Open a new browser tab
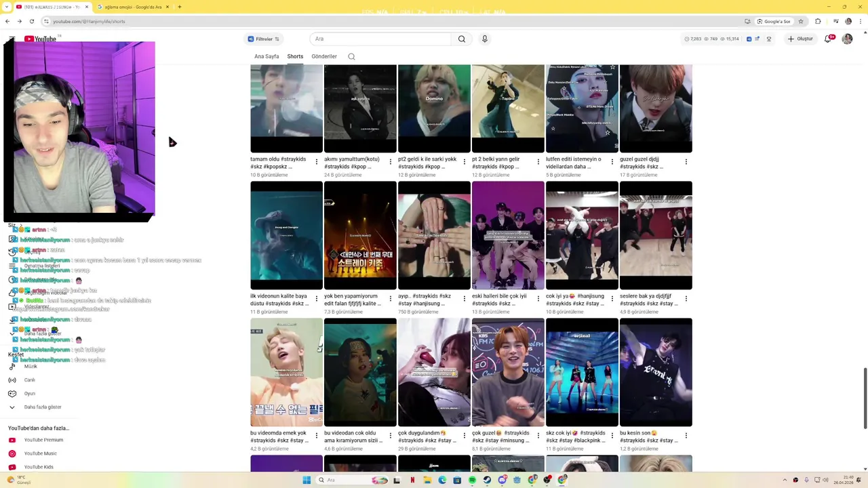Screen dimensions: 868x488 pyautogui.click(x=179, y=7)
